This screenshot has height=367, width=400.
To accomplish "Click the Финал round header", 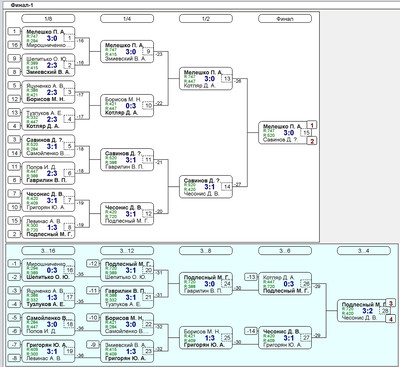I will click(285, 19).
